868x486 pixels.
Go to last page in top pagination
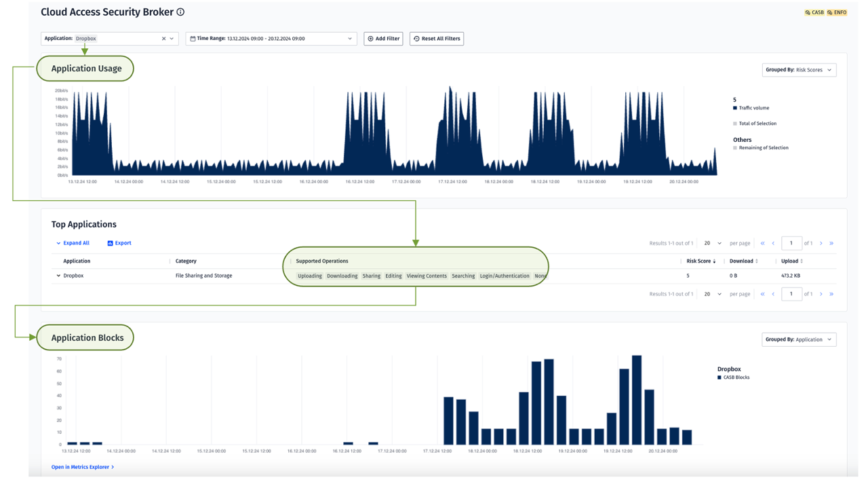point(831,243)
